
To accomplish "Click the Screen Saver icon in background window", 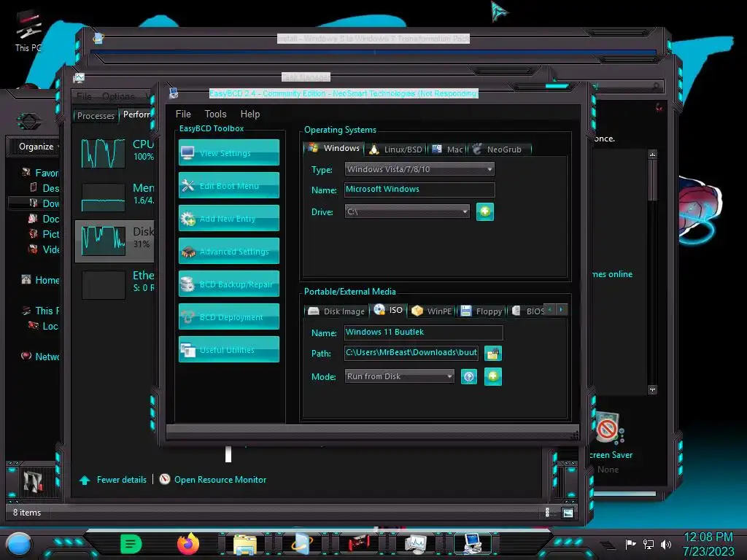I will click(x=608, y=429).
